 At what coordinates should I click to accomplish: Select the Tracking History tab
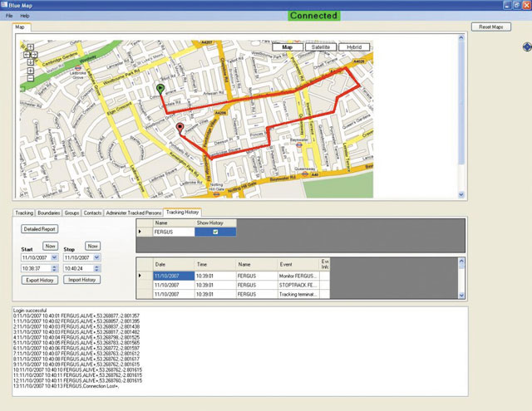coord(183,212)
